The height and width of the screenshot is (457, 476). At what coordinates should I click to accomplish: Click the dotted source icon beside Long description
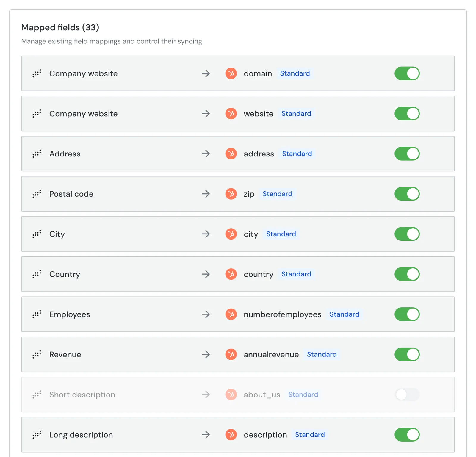[37, 435]
